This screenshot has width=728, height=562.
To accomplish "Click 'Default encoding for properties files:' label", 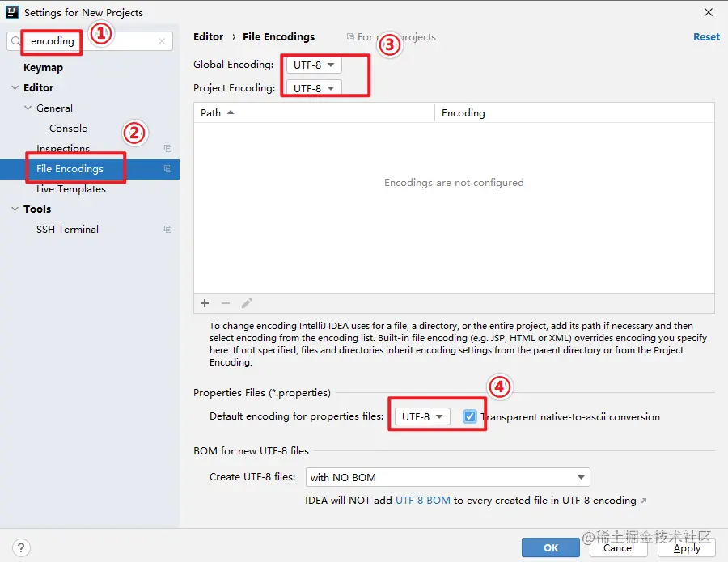I will tap(297, 416).
